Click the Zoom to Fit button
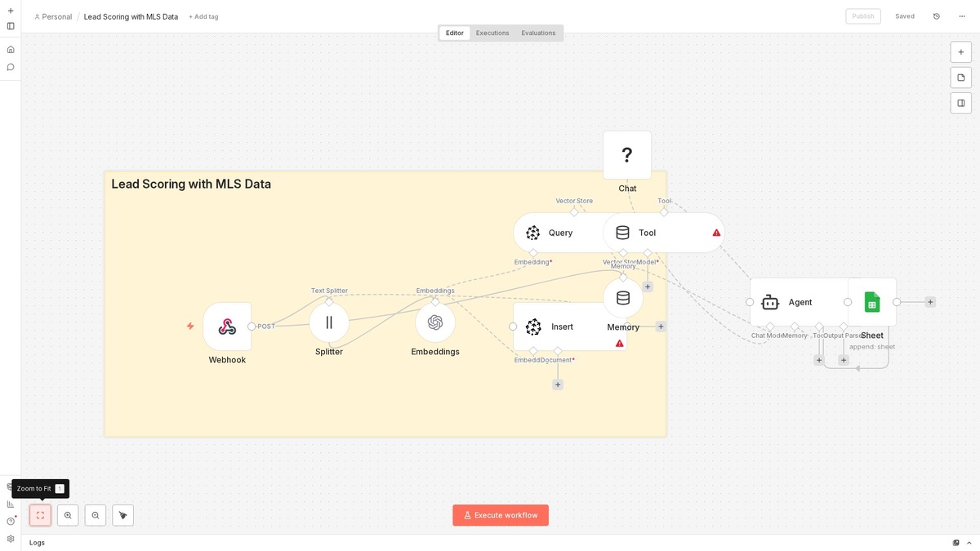 click(40, 515)
